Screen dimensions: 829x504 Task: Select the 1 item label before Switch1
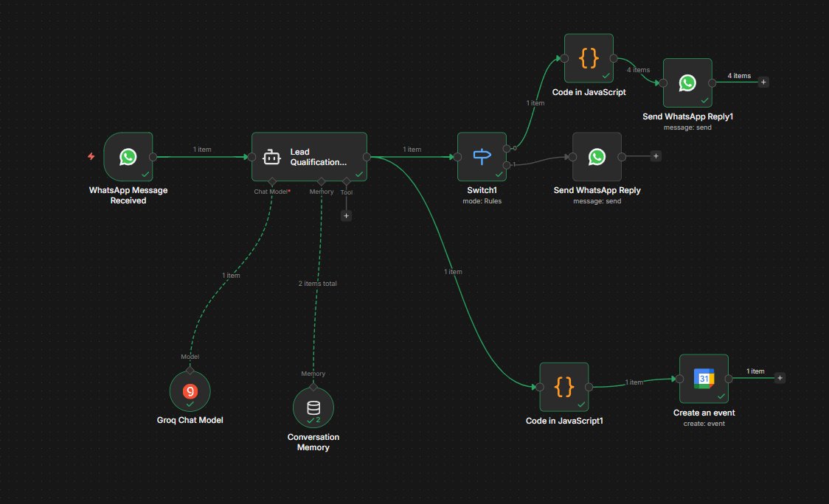(x=412, y=149)
